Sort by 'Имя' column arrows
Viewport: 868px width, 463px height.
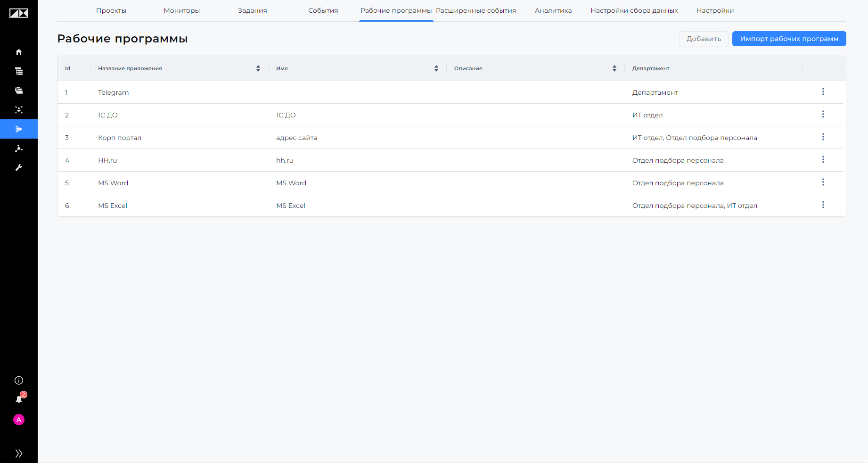[436, 68]
